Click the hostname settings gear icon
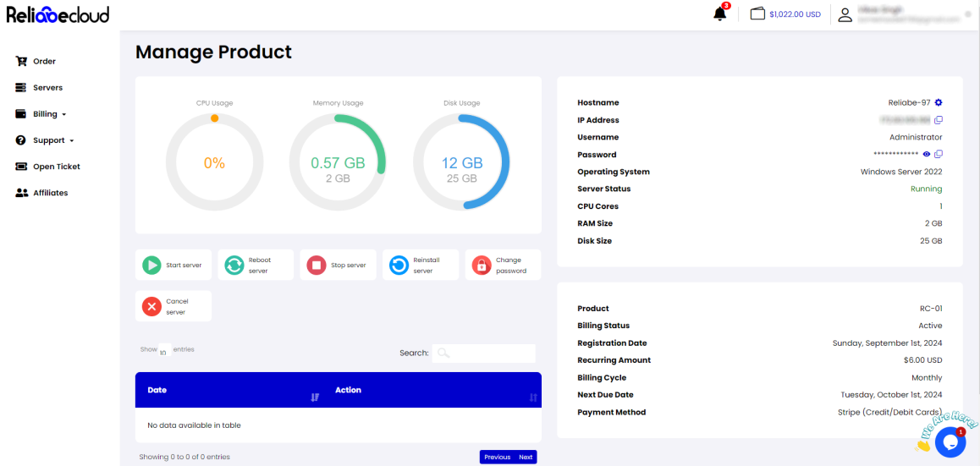The width and height of the screenshot is (980, 466). (939, 102)
